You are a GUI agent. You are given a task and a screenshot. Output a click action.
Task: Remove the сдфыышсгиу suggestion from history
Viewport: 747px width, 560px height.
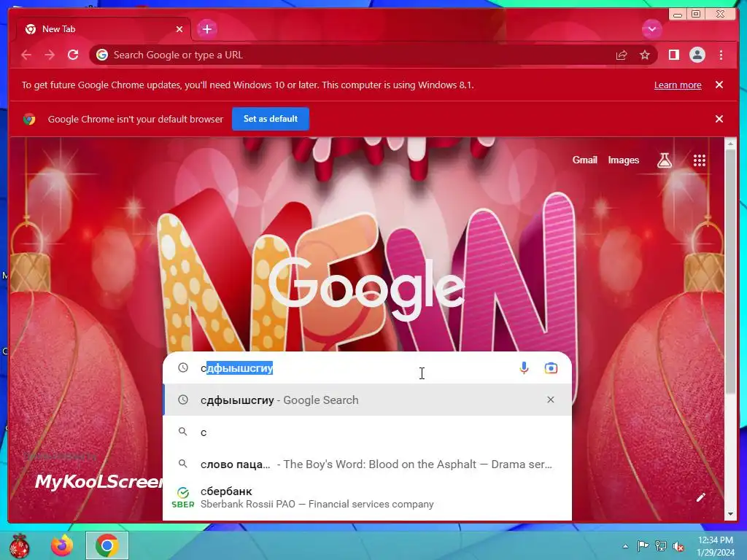(550, 400)
